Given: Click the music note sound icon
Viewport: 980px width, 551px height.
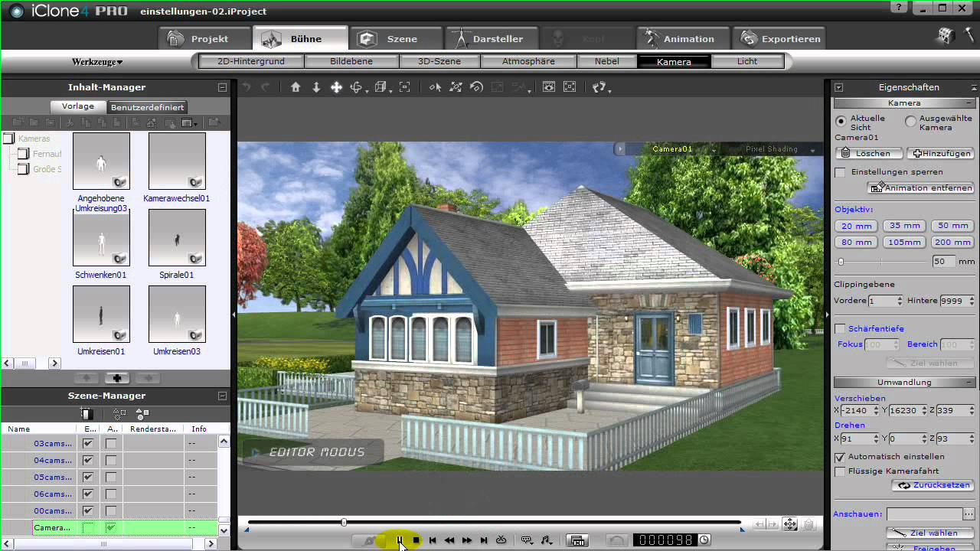Looking at the screenshot, I should [547, 540].
